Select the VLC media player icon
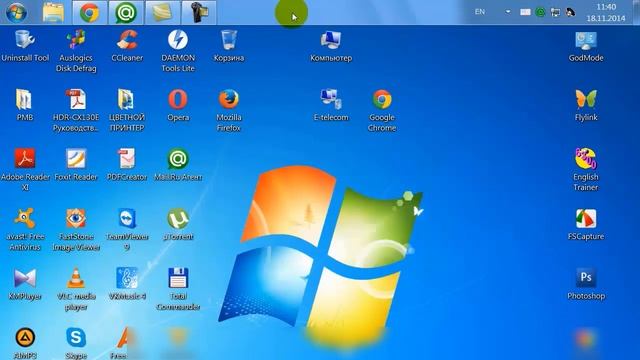This screenshot has width=640, height=360. pos(76,289)
